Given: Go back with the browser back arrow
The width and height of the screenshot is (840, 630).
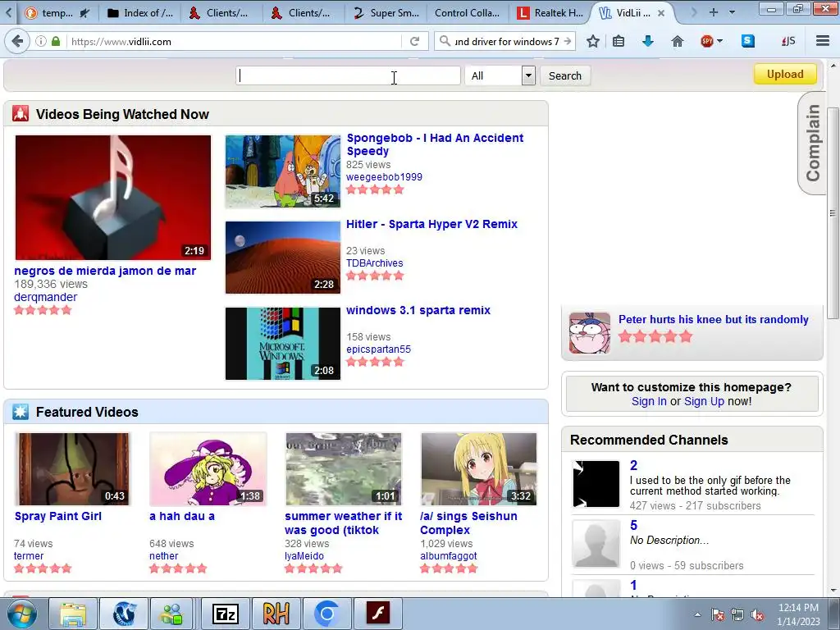Looking at the screenshot, I should tap(17, 41).
